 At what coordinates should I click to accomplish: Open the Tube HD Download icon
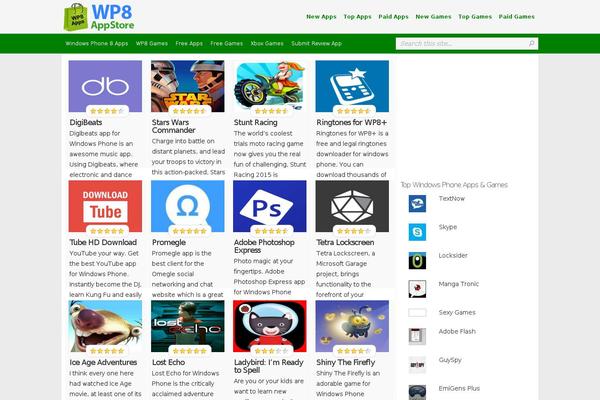pos(105,206)
